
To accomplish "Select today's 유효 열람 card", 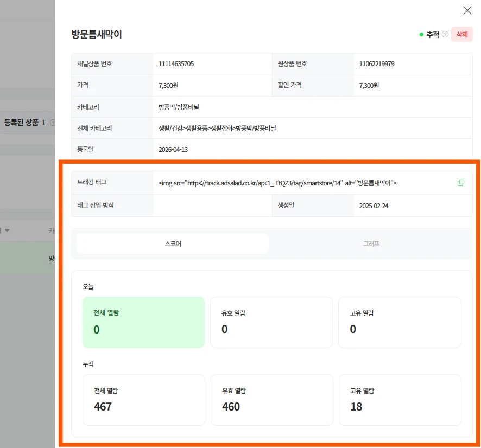I will pyautogui.click(x=271, y=322).
